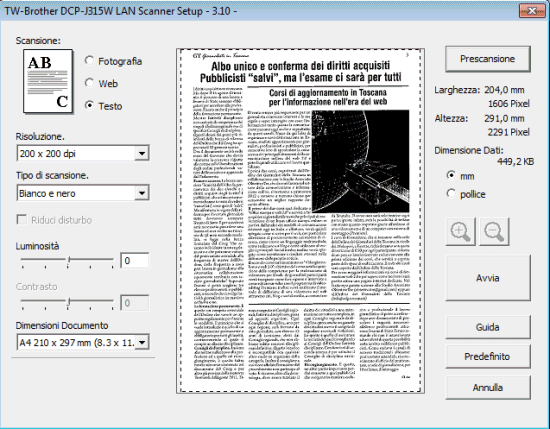Click the ABC document type preview icon
The image size is (550, 429).
[x=48, y=81]
